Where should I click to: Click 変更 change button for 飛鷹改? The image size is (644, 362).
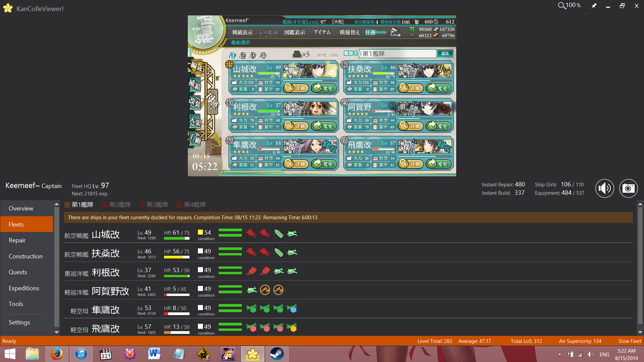pyautogui.click(x=438, y=164)
